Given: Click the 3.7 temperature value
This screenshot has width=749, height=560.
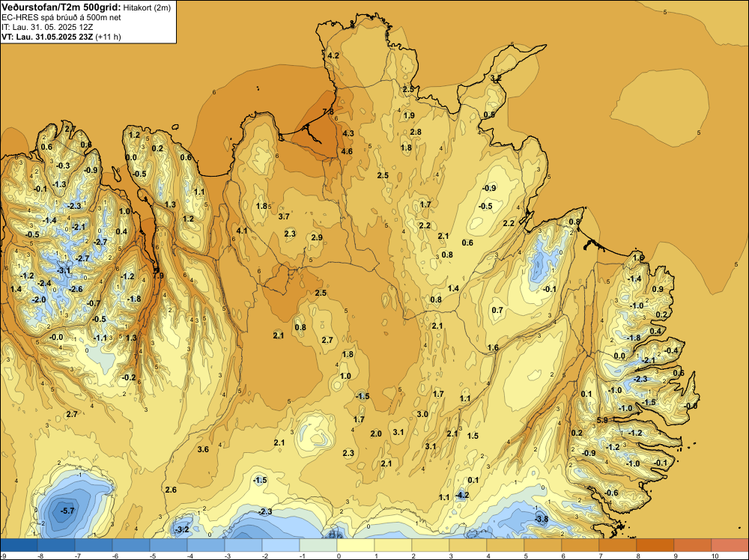Looking at the screenshot, I should pos(284,216).
